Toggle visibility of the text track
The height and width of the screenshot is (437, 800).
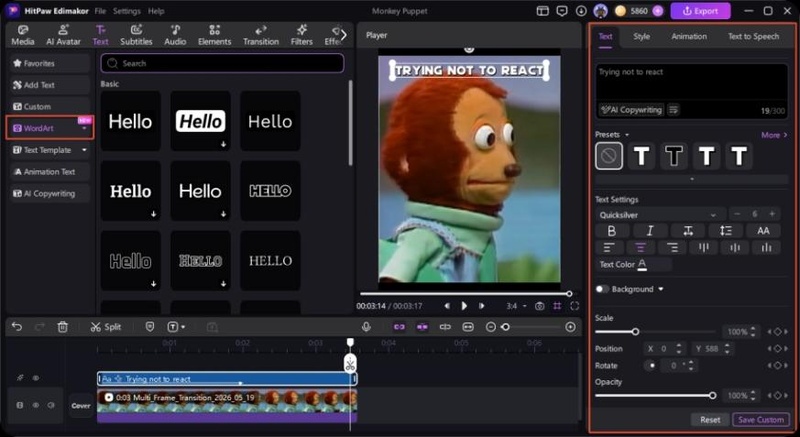[36, 378]
